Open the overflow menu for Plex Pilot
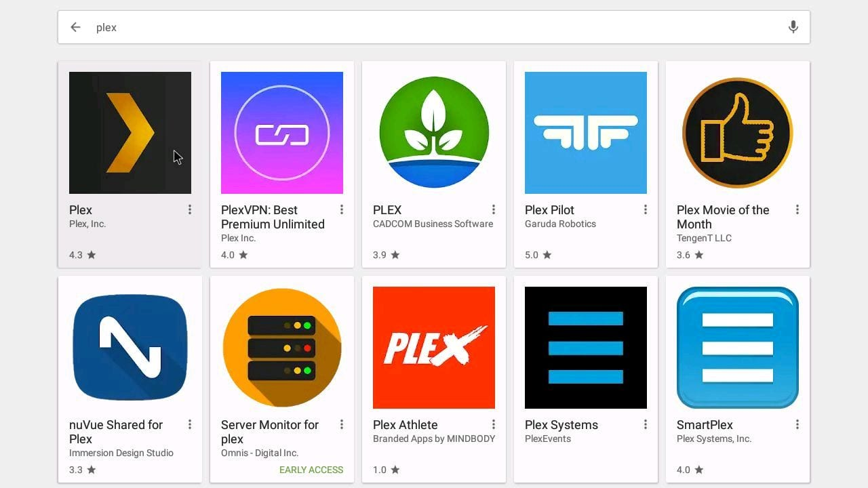Viewport: 868px width, 488px height. 646,210
